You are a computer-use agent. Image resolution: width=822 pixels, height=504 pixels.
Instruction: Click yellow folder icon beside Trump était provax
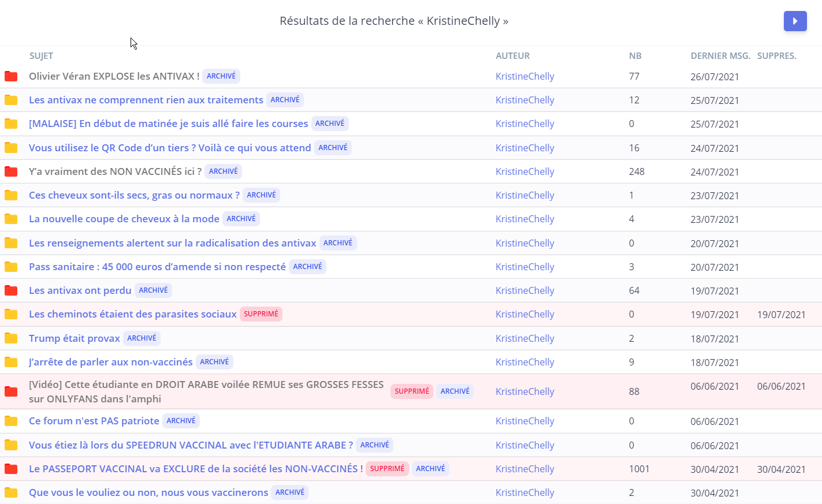[x=11, y=338]
